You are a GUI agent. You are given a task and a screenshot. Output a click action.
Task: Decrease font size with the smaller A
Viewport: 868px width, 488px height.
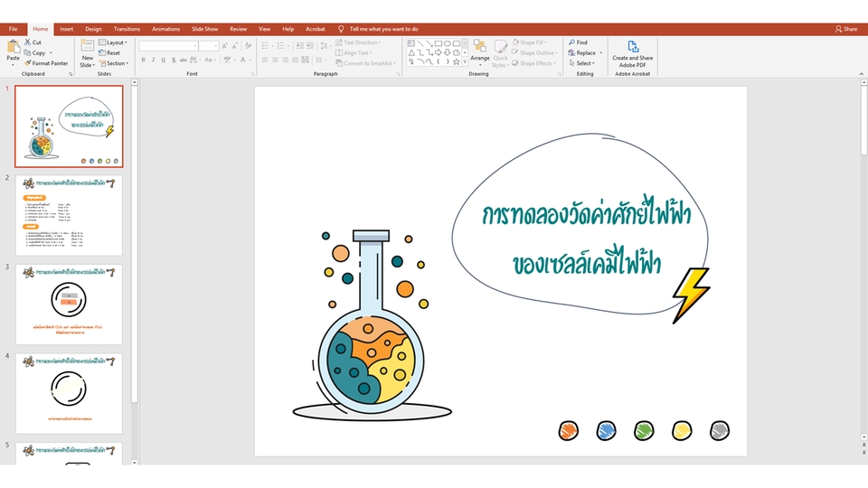click(234, 46)
